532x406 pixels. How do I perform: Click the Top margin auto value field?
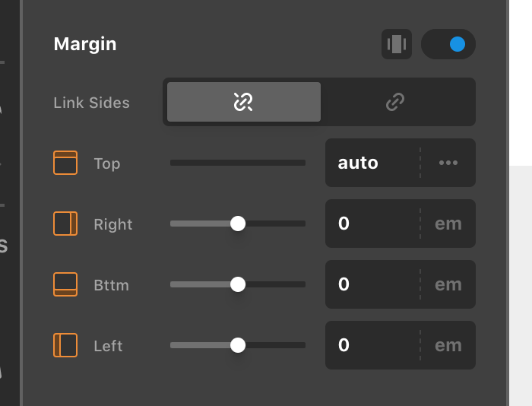(372, 163)
